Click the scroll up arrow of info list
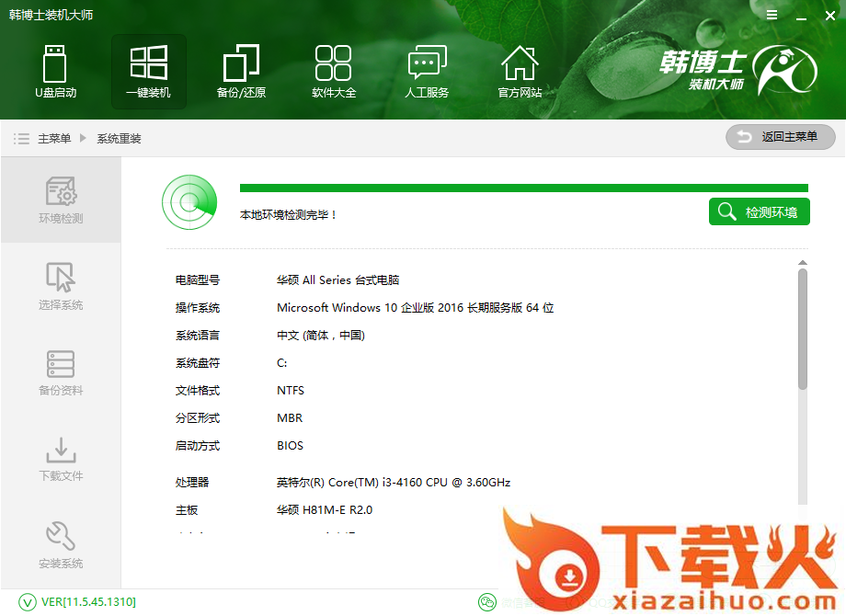 pos(803,263)
